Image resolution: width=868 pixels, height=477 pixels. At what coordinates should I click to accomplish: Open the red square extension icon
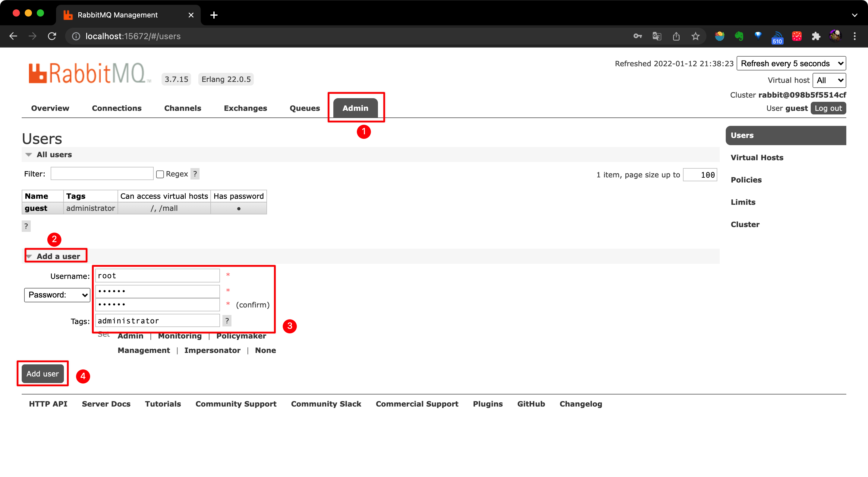(x=797, y=36)
